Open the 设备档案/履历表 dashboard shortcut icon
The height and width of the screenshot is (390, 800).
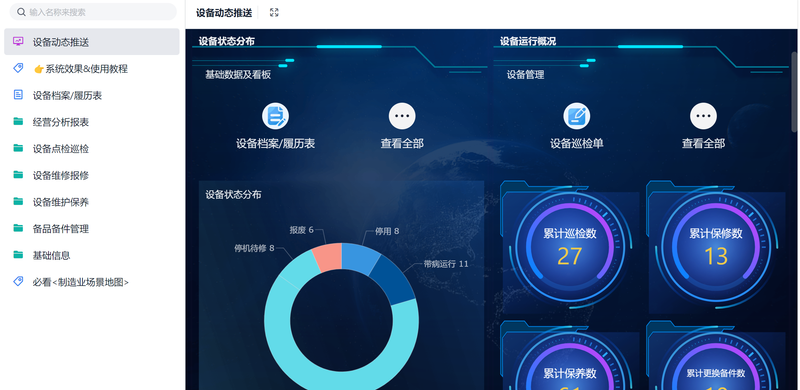point(276,116)
